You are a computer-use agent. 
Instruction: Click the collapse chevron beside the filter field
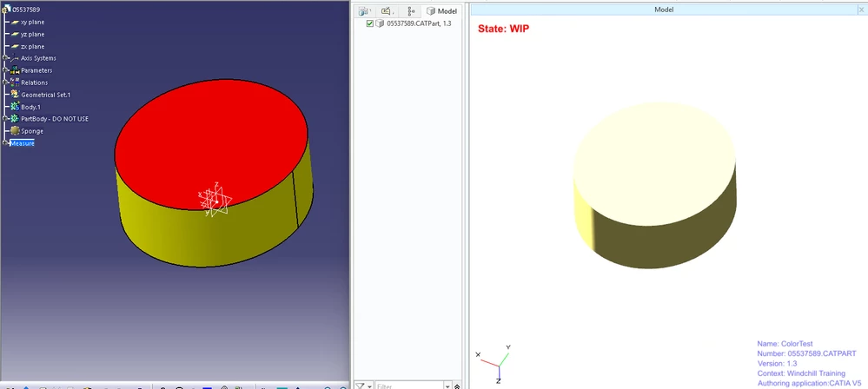tap(457, 386)
